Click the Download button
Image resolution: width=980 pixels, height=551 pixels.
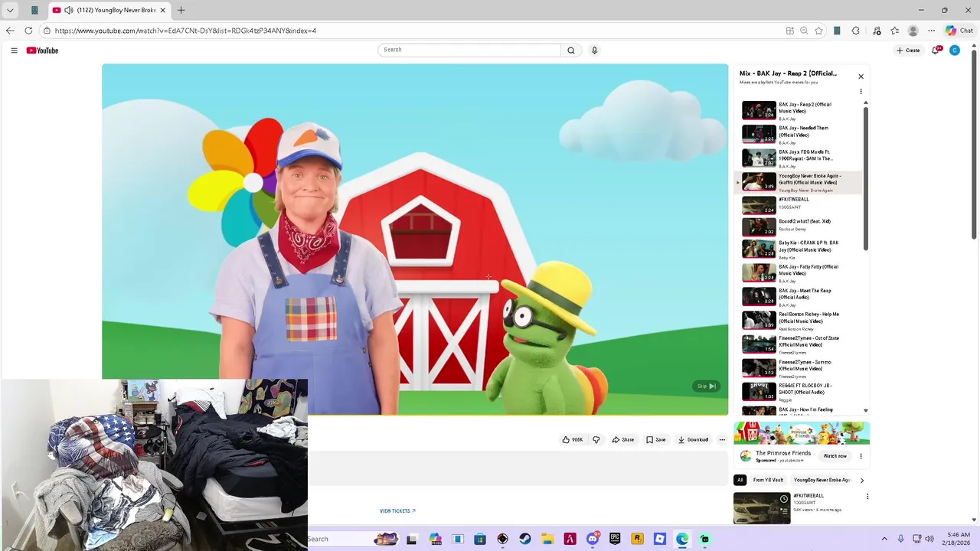point(693,440)
